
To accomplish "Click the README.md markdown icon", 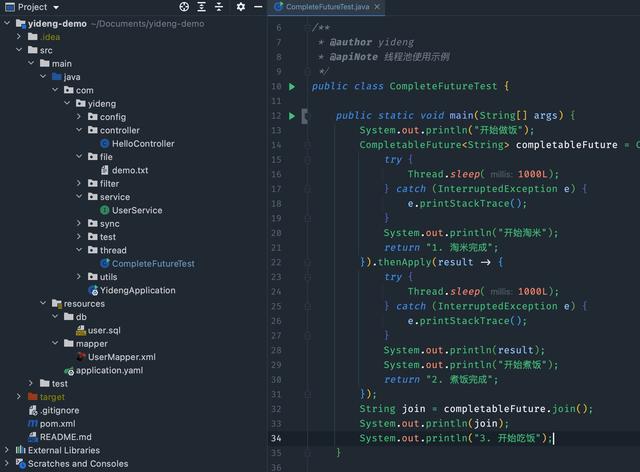I will [x=33, y=437].
